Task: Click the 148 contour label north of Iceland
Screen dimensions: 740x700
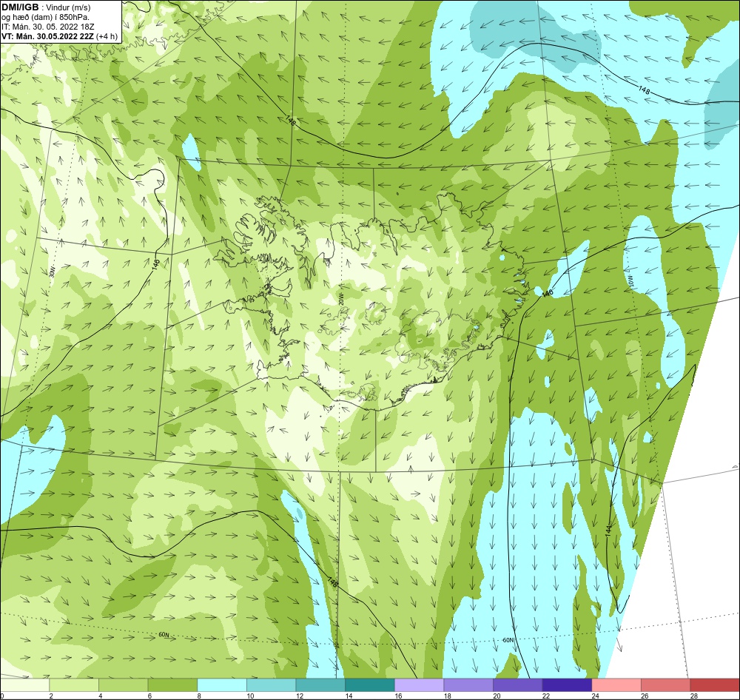Action: click(x=291, y=121)
